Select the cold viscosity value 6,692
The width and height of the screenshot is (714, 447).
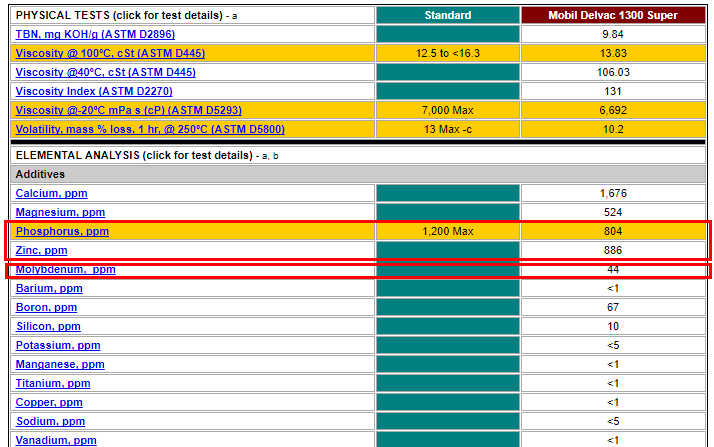613,110
